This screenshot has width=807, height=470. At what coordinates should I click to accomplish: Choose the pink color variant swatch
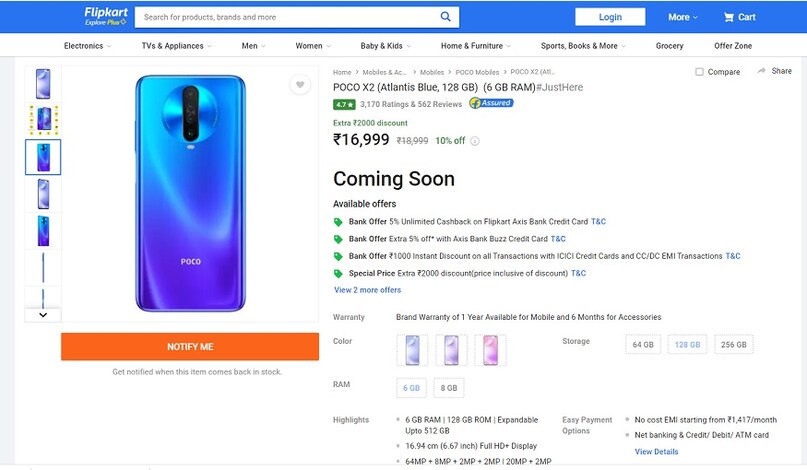tap(490, 350)
